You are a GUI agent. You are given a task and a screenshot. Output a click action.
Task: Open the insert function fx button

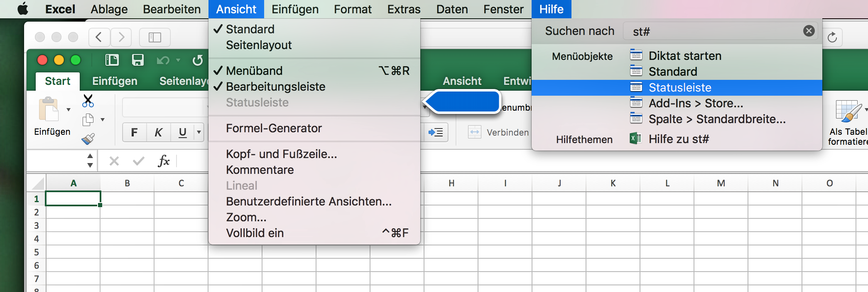pos(164,161)
